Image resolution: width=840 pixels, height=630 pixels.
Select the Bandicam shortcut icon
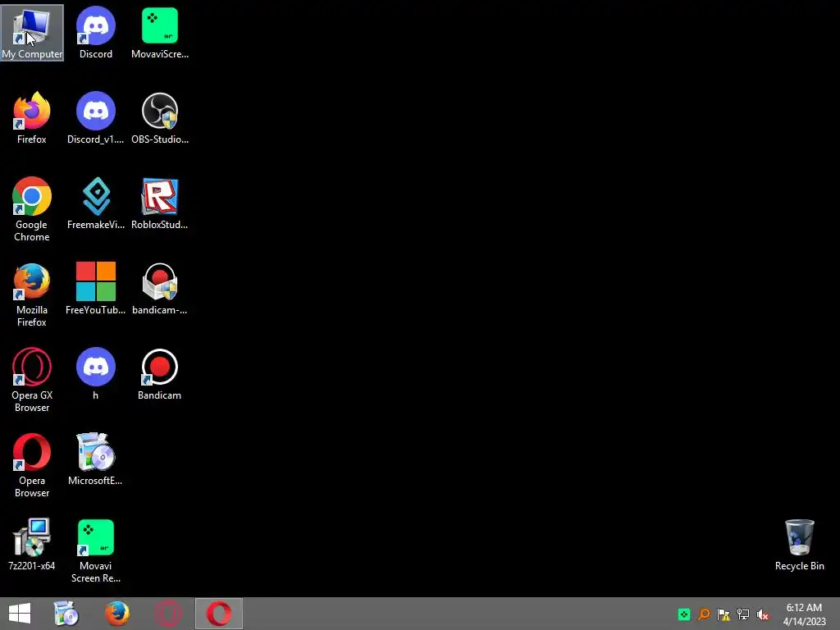tap(160, 374)
